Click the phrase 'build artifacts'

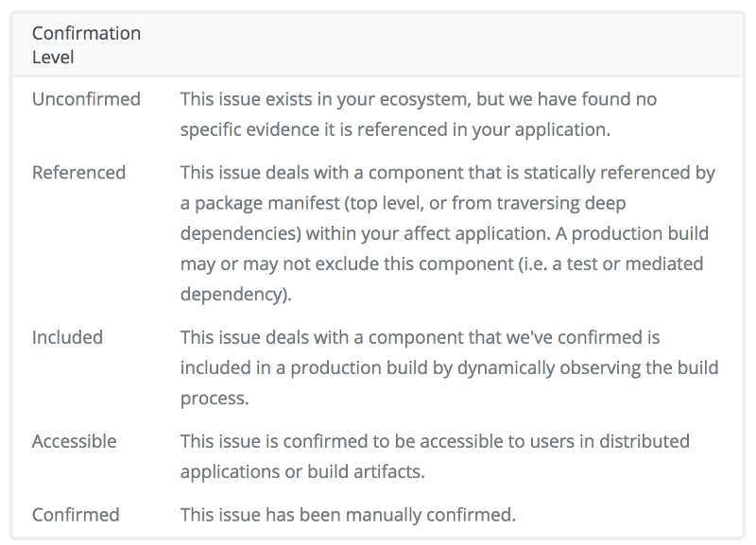click(368, 470)
